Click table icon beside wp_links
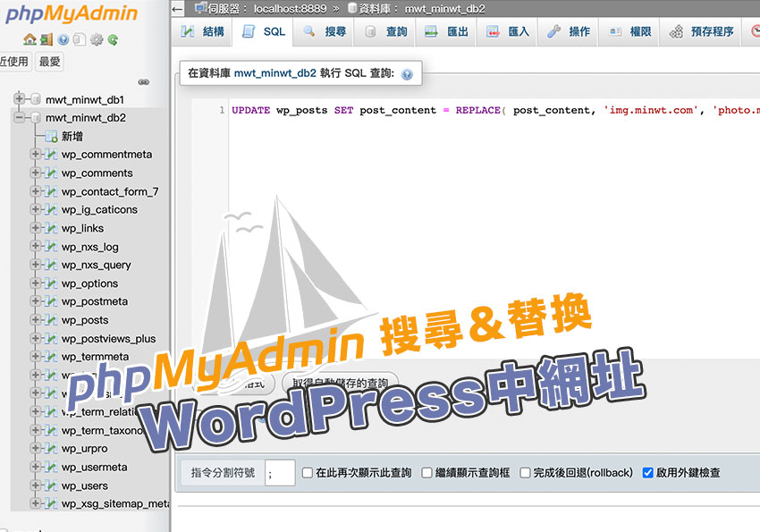 click(x=51, y=228)
